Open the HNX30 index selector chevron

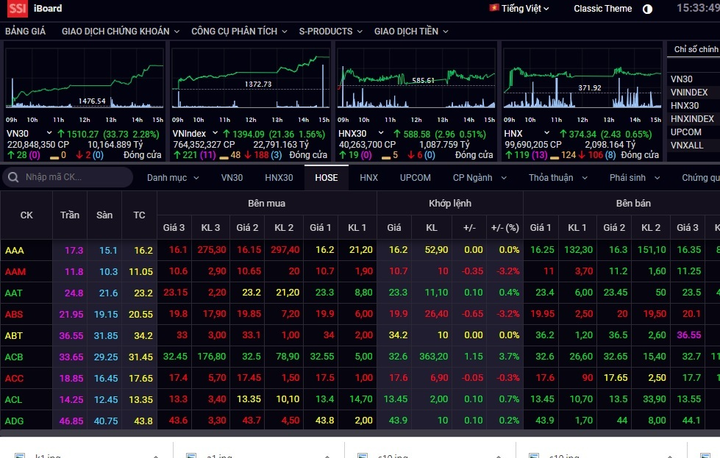click(x=381, y=133)
